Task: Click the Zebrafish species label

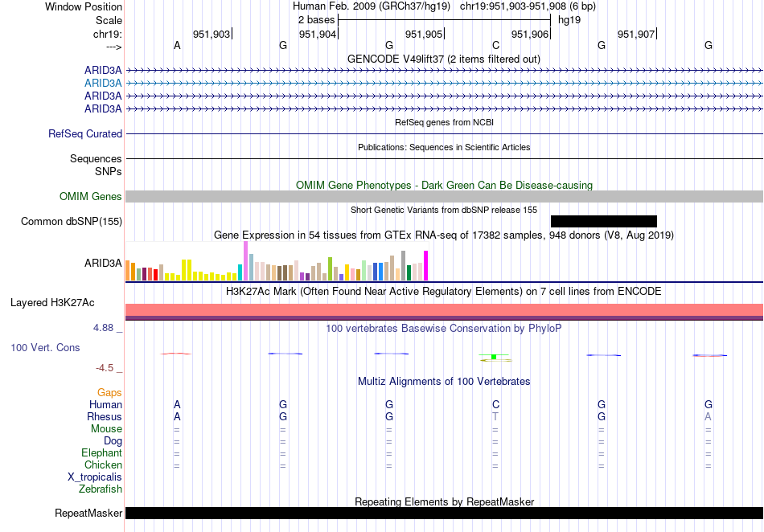Action: (101, 489)
